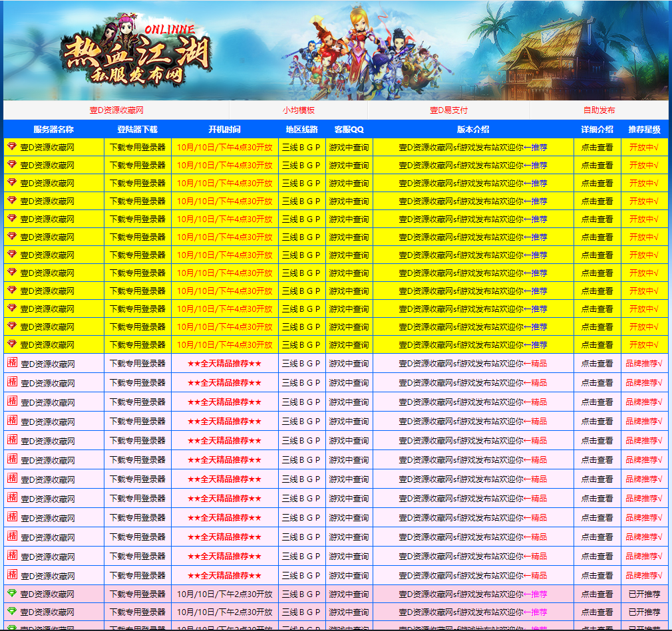Click the 服务器名称 column header

(x=54, y=130)
